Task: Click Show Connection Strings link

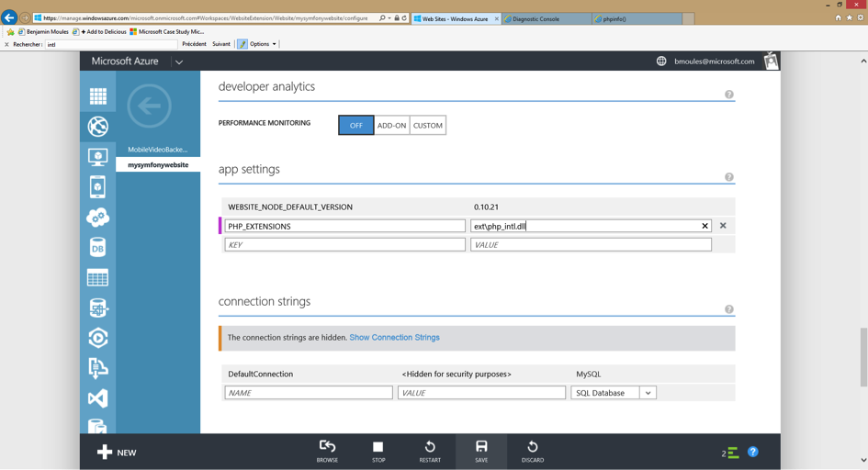Action: (394, 337)
